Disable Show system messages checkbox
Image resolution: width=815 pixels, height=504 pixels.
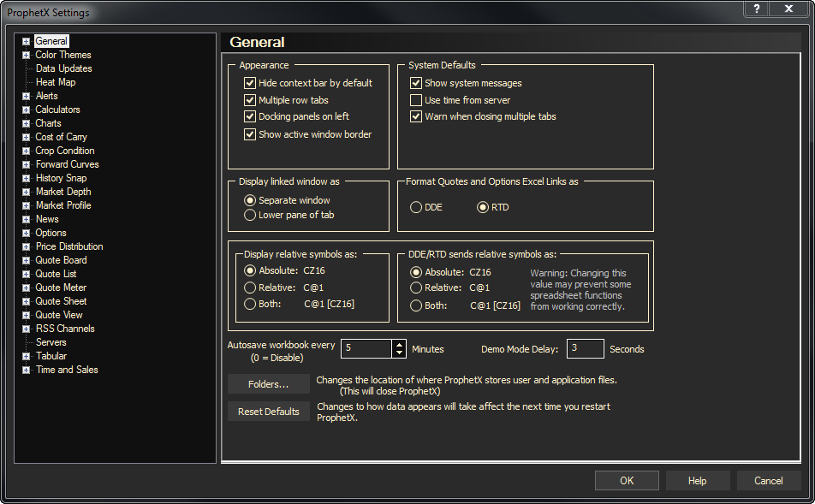pyautogui.click(x=416, y=83)
